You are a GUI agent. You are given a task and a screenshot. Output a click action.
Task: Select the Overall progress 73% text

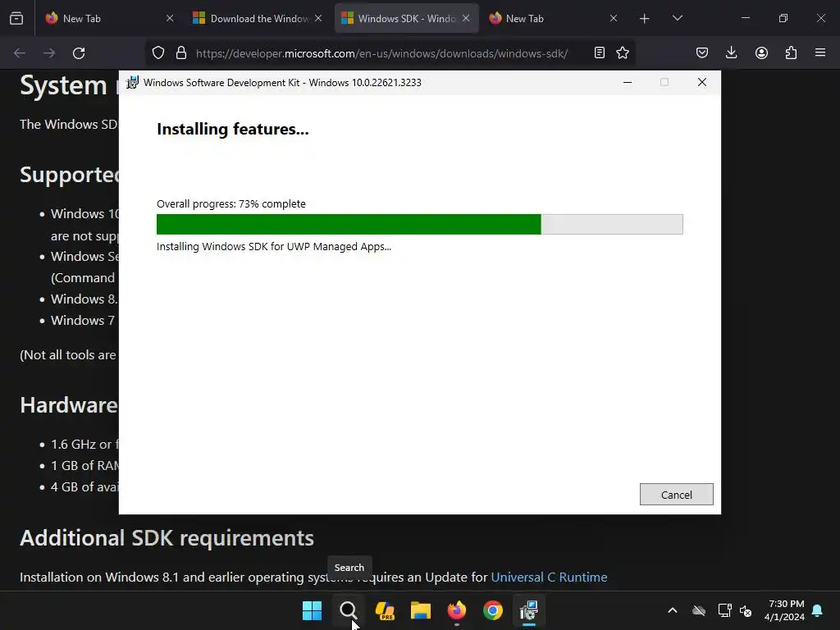click(231, 204)
